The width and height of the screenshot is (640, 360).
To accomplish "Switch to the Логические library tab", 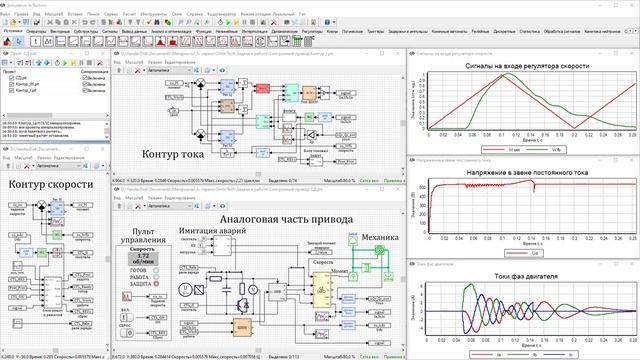I will coord(352,31).
